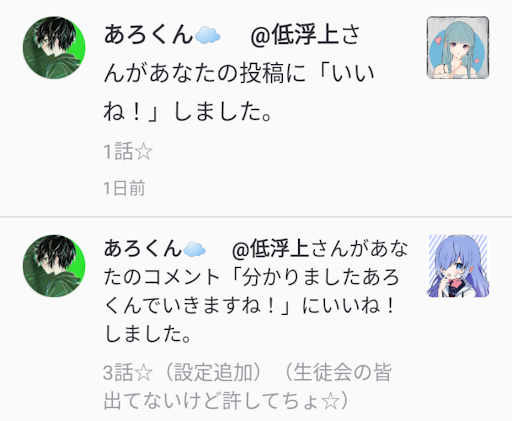The width and height of the screenshot is (512, 421).
Task: Open the story titled 1話☆
Action: click(x=128, y=151)
